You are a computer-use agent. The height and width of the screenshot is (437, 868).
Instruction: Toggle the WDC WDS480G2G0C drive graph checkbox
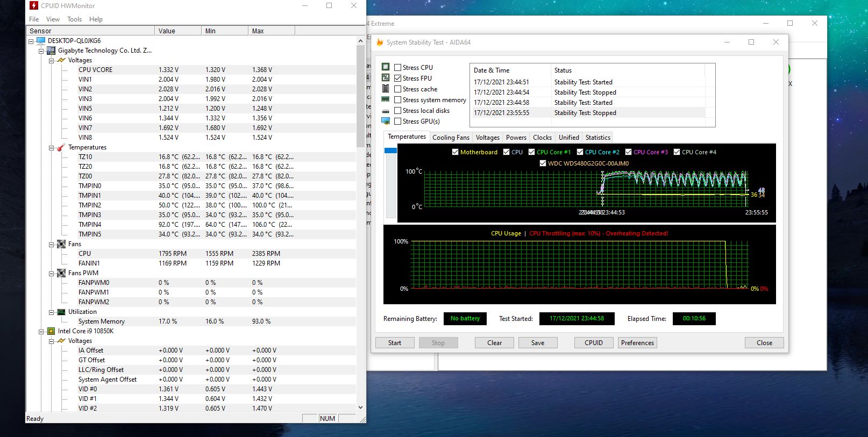pyautogui.click(x=543, y=163)
